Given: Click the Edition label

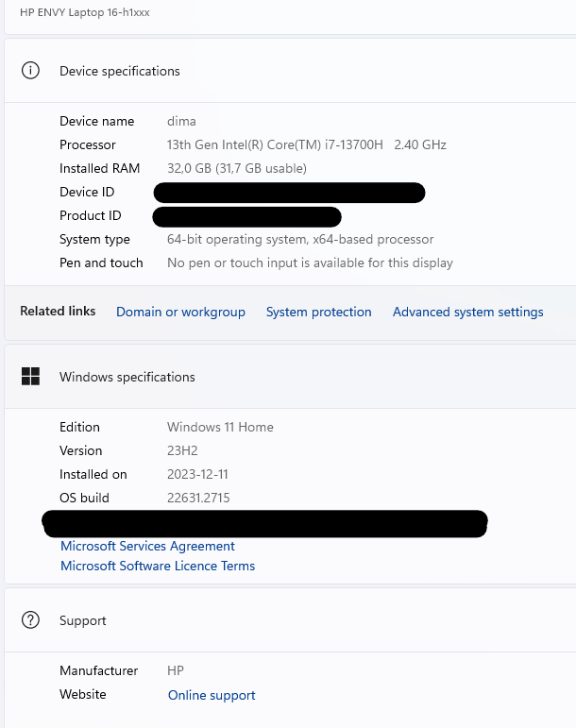Looking at the screenshot, I should [79, 427].
